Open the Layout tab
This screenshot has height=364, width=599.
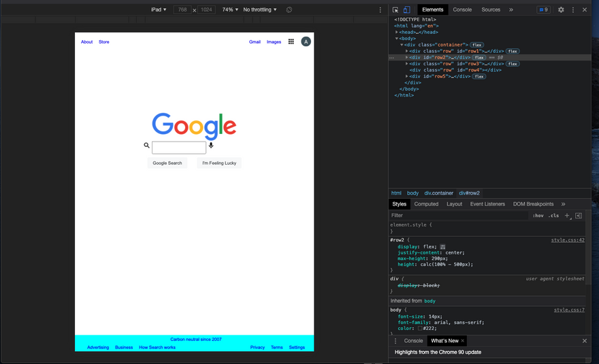454,204
